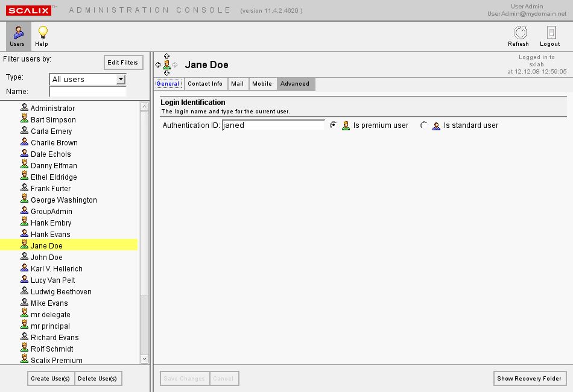Click the Users toolbar icon
Viewport: 573px width, 392px height.
(17, 36)
